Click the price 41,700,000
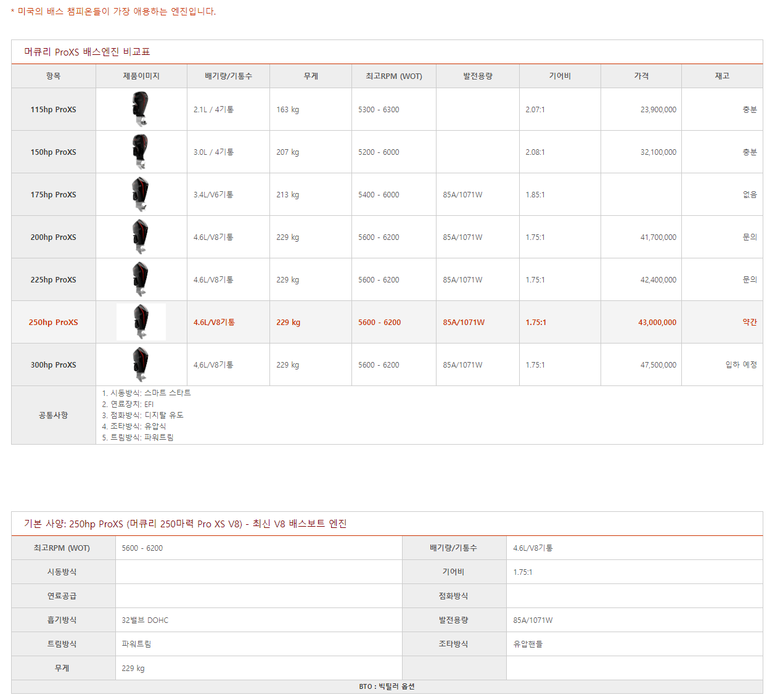 pyautogui.click(x=658, y=237)
